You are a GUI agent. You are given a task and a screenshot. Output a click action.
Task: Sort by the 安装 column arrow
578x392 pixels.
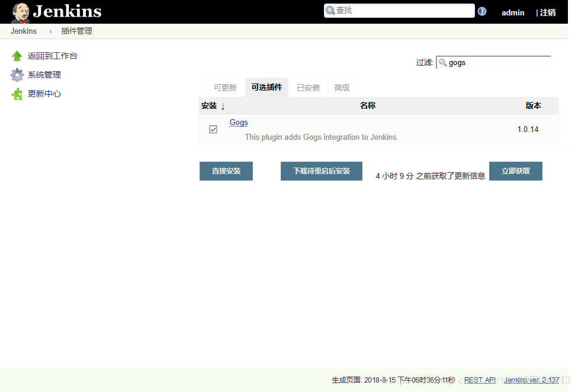pyautogui.click(x=223, y=107)
